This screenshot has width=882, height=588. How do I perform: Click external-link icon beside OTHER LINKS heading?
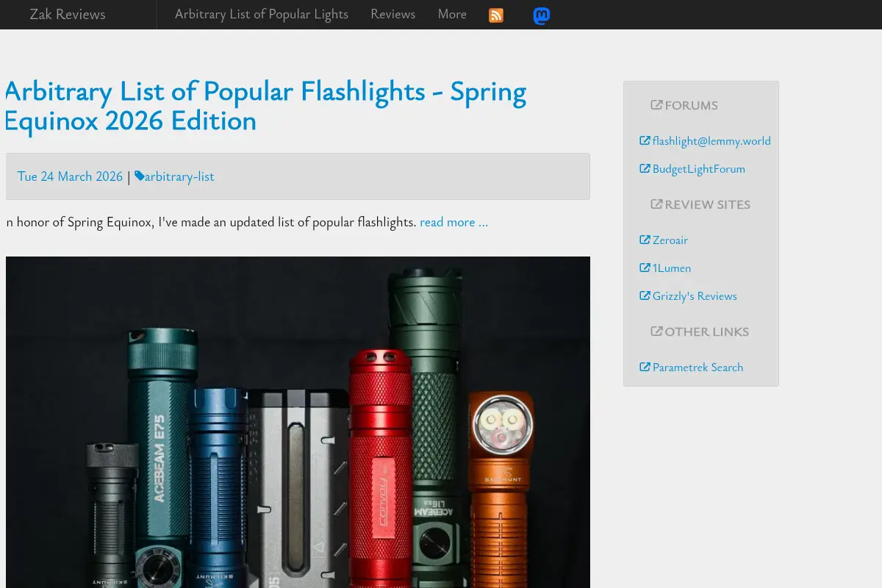pyautogui.click(x=656, y=331)
